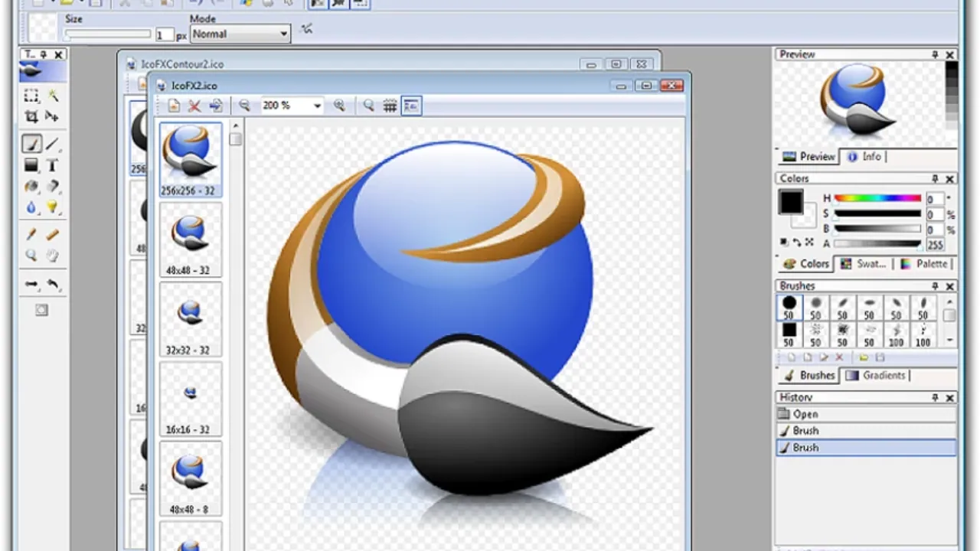
Task: Click the Alpha value field showing 255
Action: pos(935,245)
